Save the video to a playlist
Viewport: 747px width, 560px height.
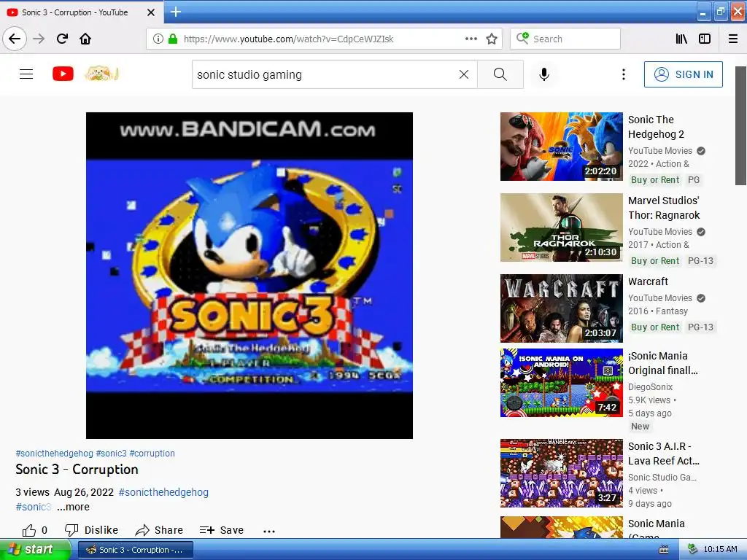pyautogui.click(x=222, y=530)
